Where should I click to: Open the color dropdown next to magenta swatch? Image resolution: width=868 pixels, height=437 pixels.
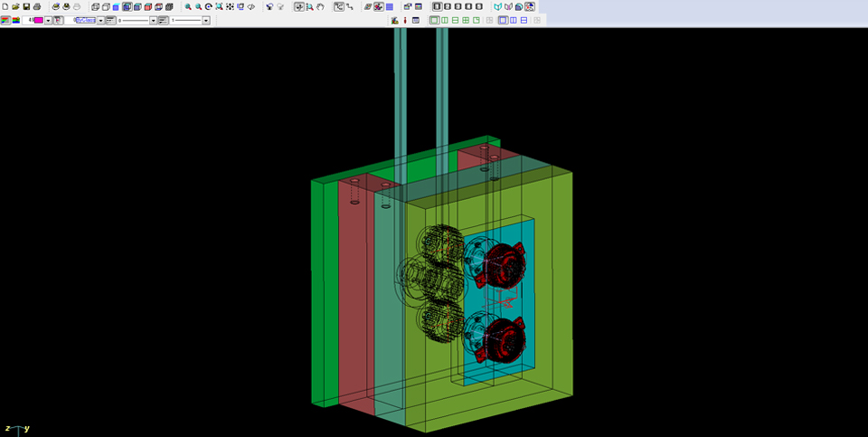47,20
